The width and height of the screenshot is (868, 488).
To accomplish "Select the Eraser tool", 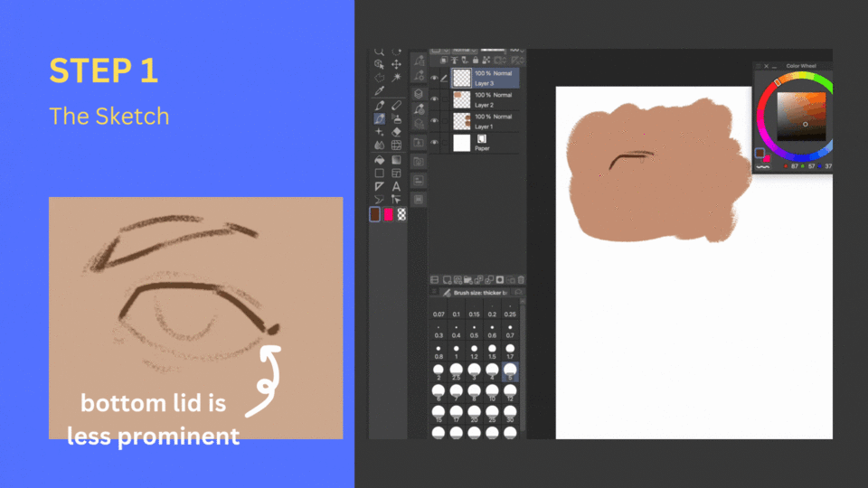I will point(396,132).
